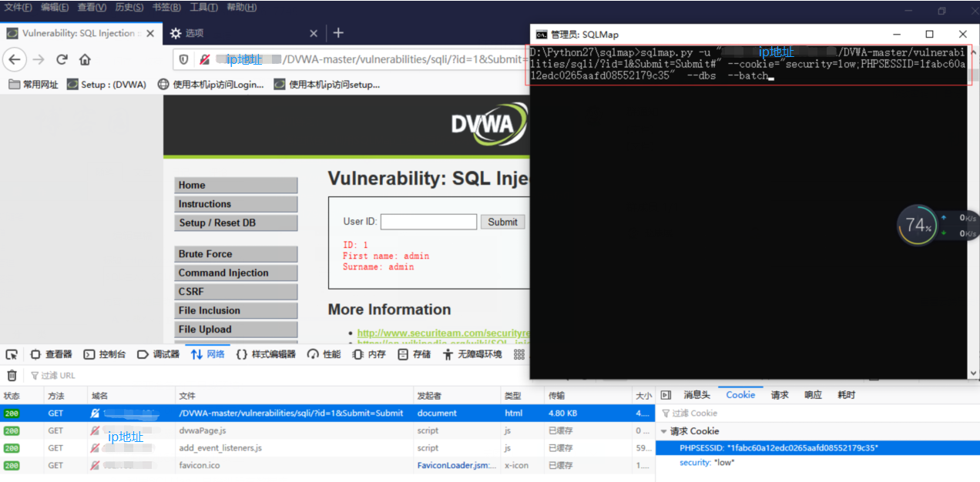Viewport: 980px width, 482px height.
Task: Open the 常用网址 bookmarks folder
Action: 34,85
